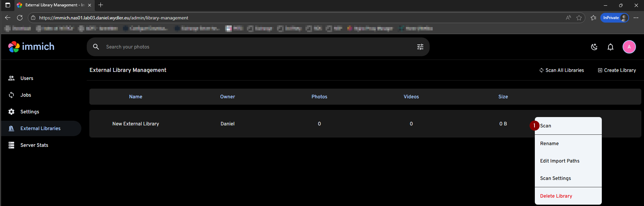Click the immich logo icon

(14, 47)
